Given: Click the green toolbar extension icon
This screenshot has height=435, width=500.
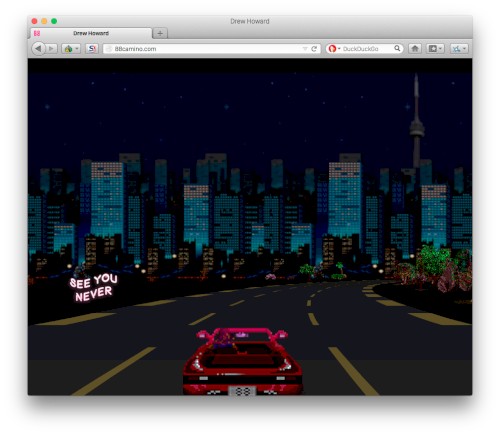Looking at the screenshot, I should click(68, 49).
